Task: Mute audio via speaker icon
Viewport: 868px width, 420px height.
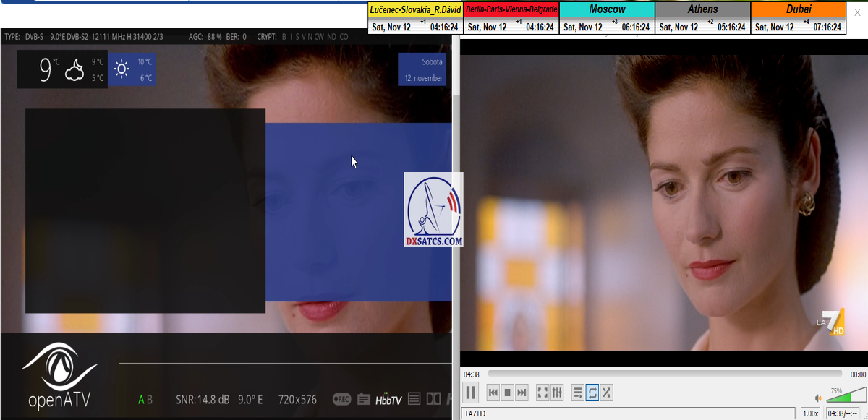Action: [x=818, y=398]
